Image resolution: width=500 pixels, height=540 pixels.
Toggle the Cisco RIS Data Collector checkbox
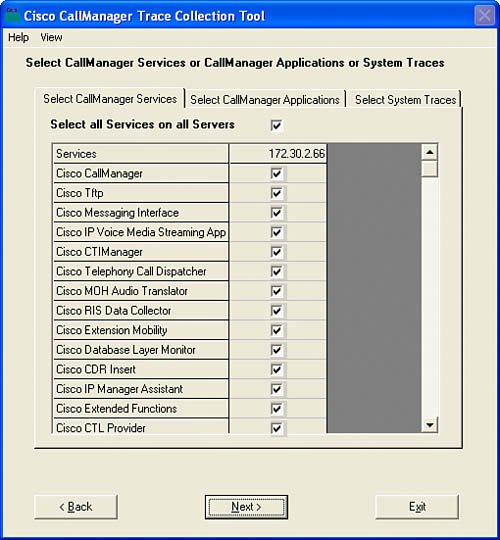coord(277,311)
